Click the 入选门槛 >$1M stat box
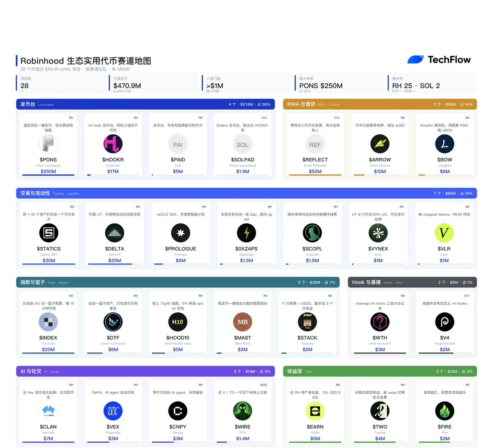The height and width of the screenshot is (448, 493). click(246, 84)
